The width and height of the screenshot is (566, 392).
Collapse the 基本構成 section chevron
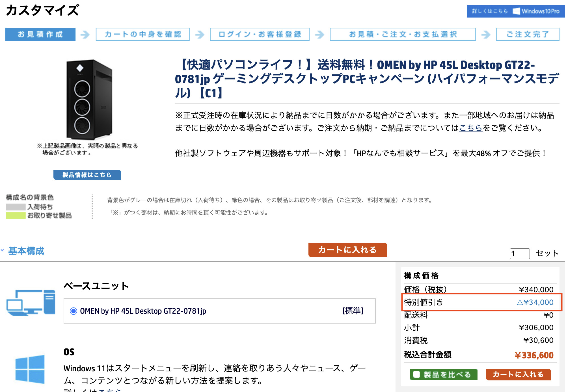(x=3, y=250)
